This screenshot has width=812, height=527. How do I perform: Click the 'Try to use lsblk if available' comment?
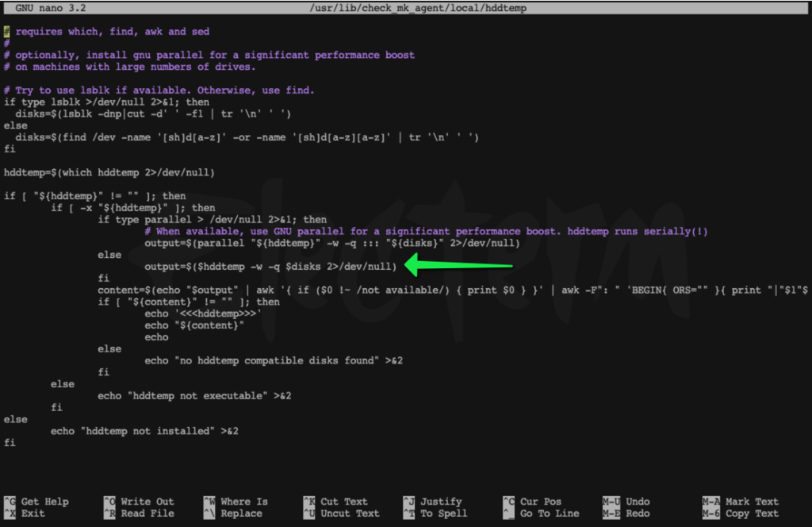(x=159, y=90)
